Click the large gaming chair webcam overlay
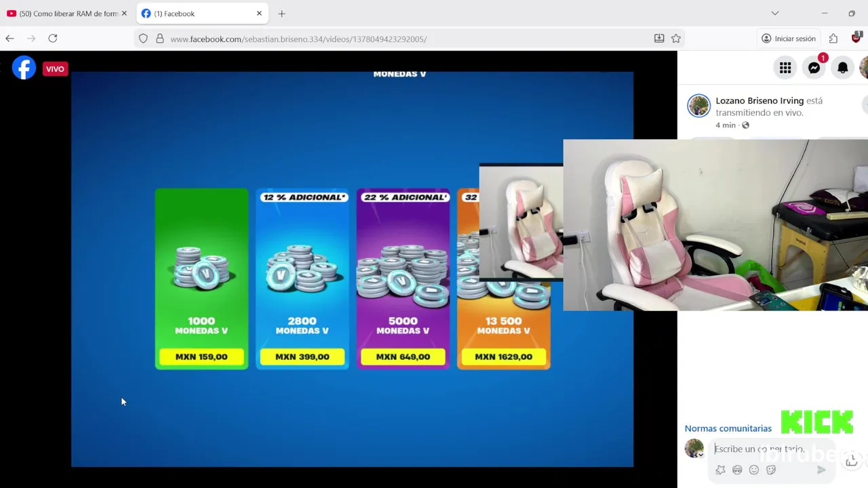 [715, 225]
